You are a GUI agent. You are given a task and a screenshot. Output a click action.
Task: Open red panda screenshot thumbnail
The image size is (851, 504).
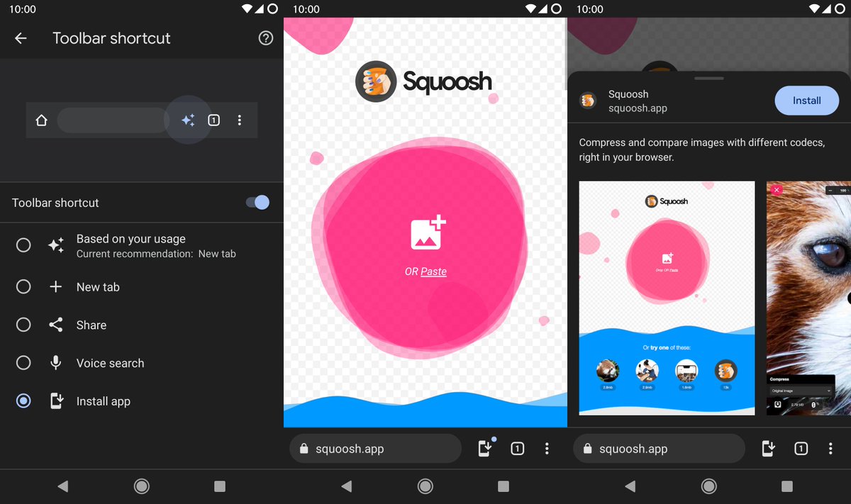tap(808, 298)
